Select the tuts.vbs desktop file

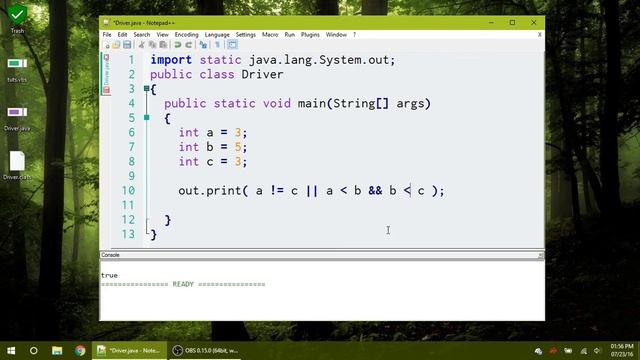(x=17, y=70)
